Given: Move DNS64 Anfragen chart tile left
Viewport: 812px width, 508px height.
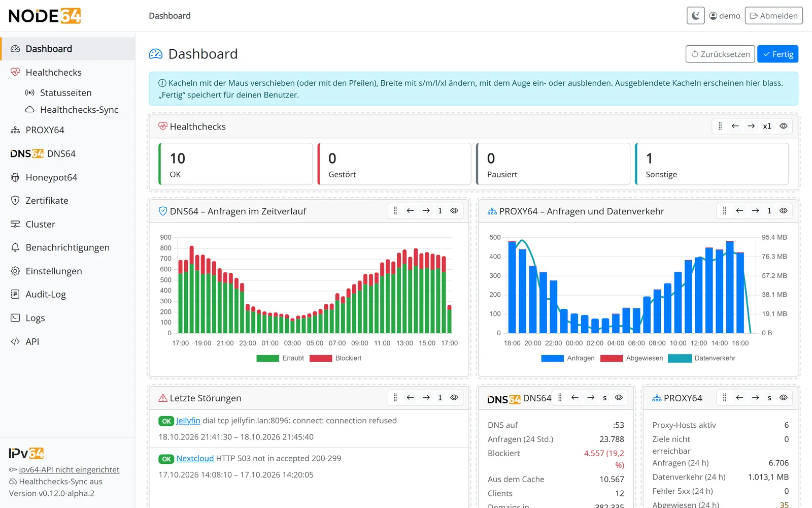Looking at the screenshot, I should click(410, 211).
